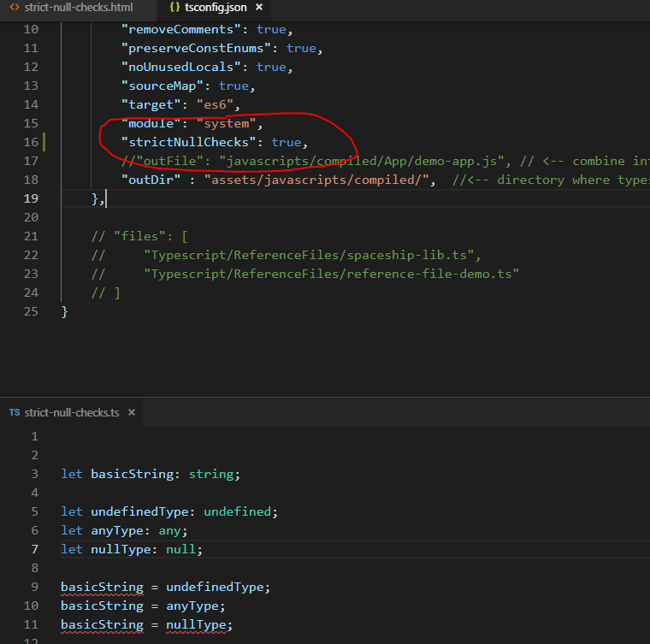
Task: Click the underlined basicString on line 9
Action: coord(102,587)
